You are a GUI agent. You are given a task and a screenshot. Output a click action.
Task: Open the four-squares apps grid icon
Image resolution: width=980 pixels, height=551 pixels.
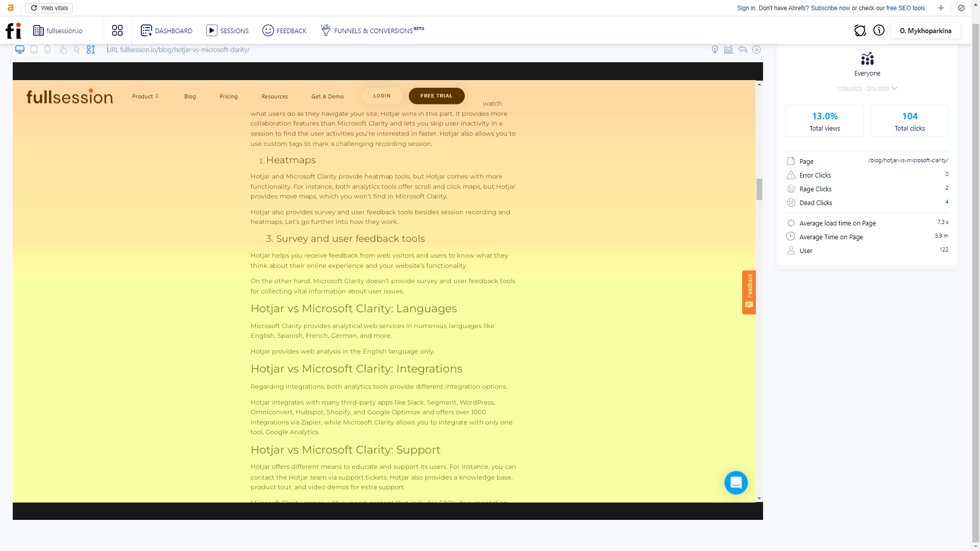coord(117,31)
